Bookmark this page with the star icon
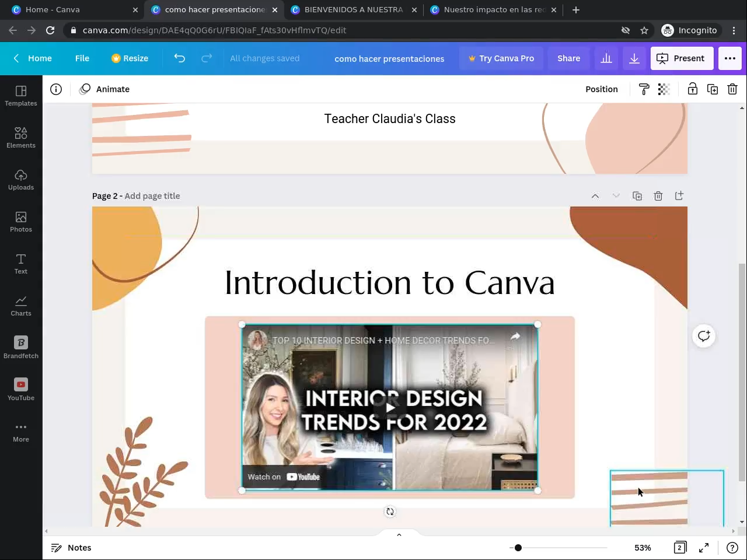The width and height of the screenshot is (747, 560). [644, 30]
